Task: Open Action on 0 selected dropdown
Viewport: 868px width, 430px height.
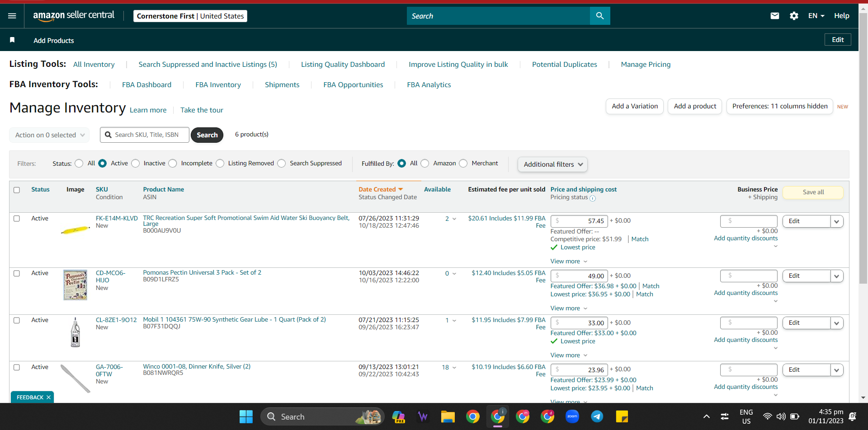Action: coord(49,135)
